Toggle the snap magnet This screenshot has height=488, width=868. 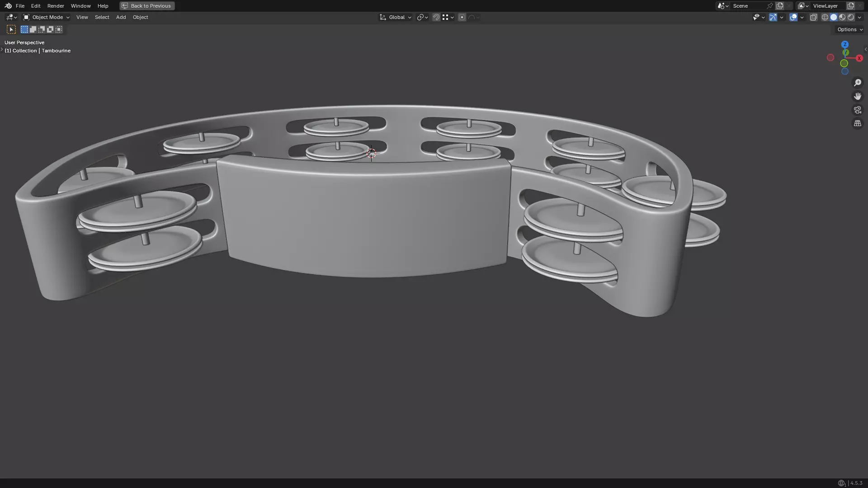click(436, 17)
